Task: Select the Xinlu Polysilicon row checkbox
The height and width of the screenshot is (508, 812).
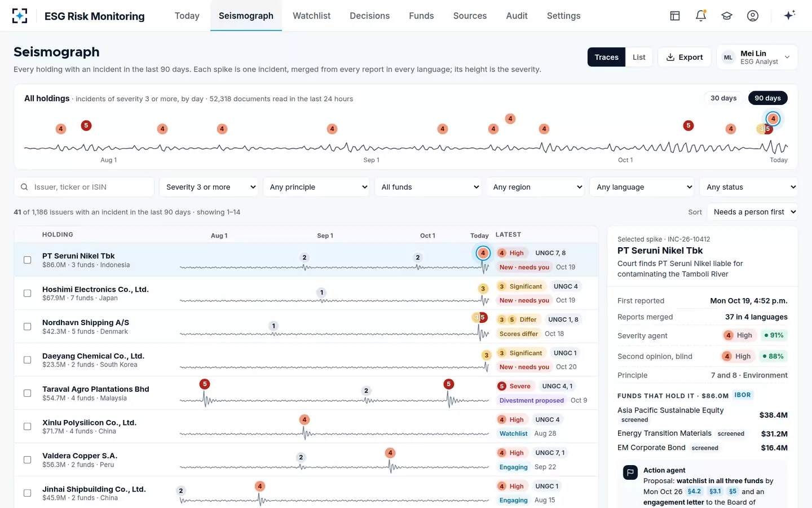Action: point(27,426)
